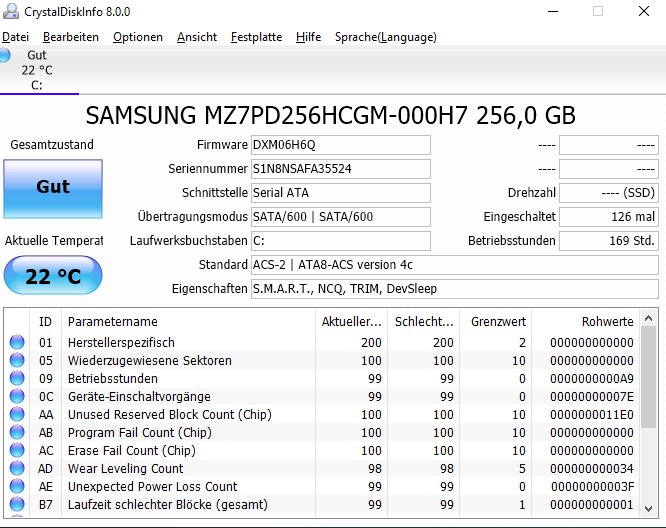Select the blue status orb for drive C:
The height and width of the screenshot is (528, 666).
(5, 55)
